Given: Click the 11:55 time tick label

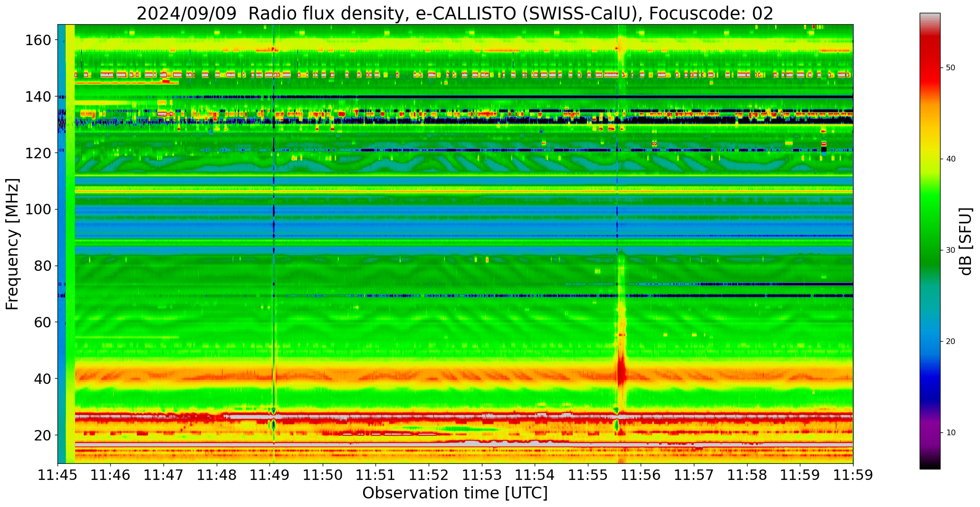Looking at the screenshot, I should pyautogui.click(x=588, y=476).
